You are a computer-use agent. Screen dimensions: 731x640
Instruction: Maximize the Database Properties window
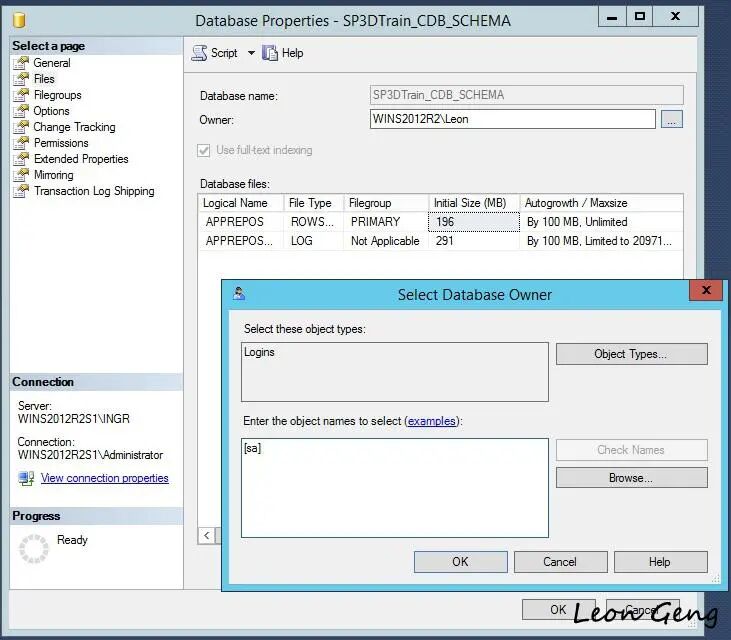640,16
